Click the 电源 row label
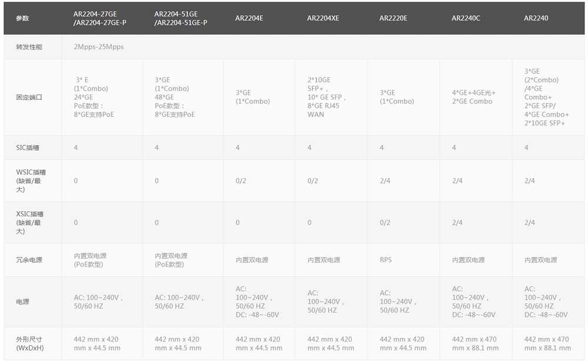Viewport: 588px width, 364px height. coord(22,302)
